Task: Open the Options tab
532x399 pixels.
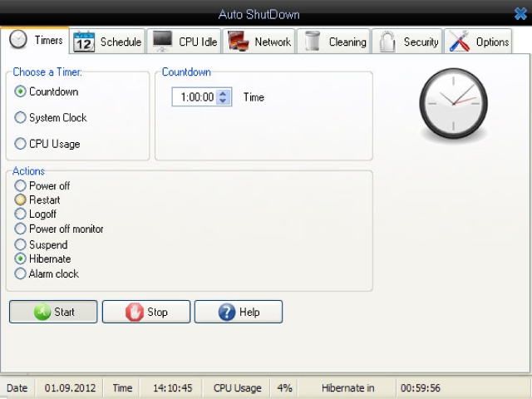Action: [478, 42]
